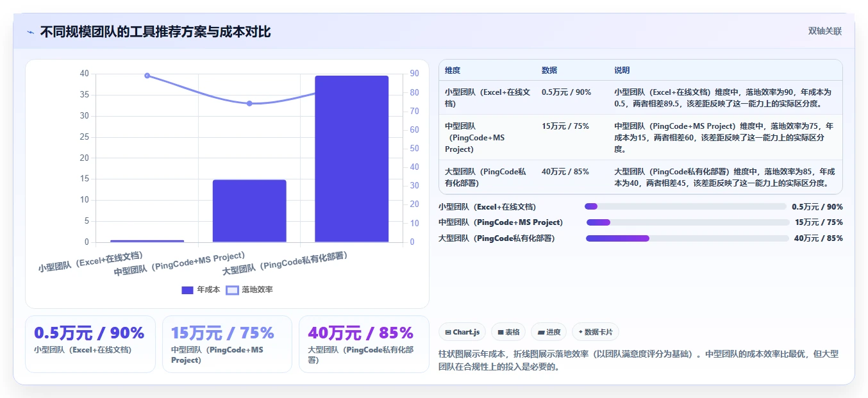The height and width of the screenshot is (398, 868).
Task: Click the first line point at 90
Action: (x=147, y=76)
